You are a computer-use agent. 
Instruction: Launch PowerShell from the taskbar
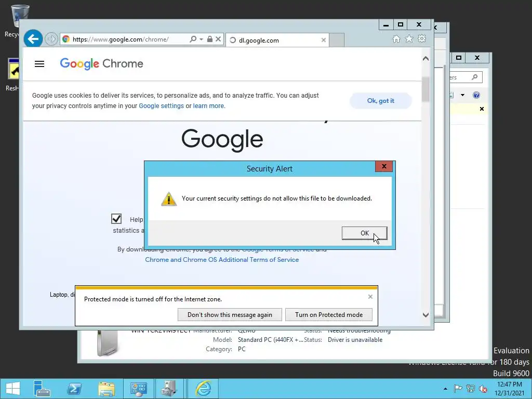tap(74, 389)
